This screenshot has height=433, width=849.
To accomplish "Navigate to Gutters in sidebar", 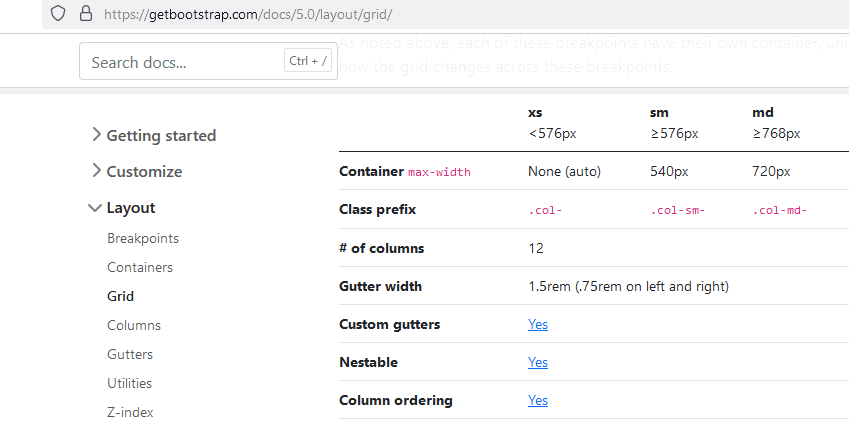I will 131,355.
